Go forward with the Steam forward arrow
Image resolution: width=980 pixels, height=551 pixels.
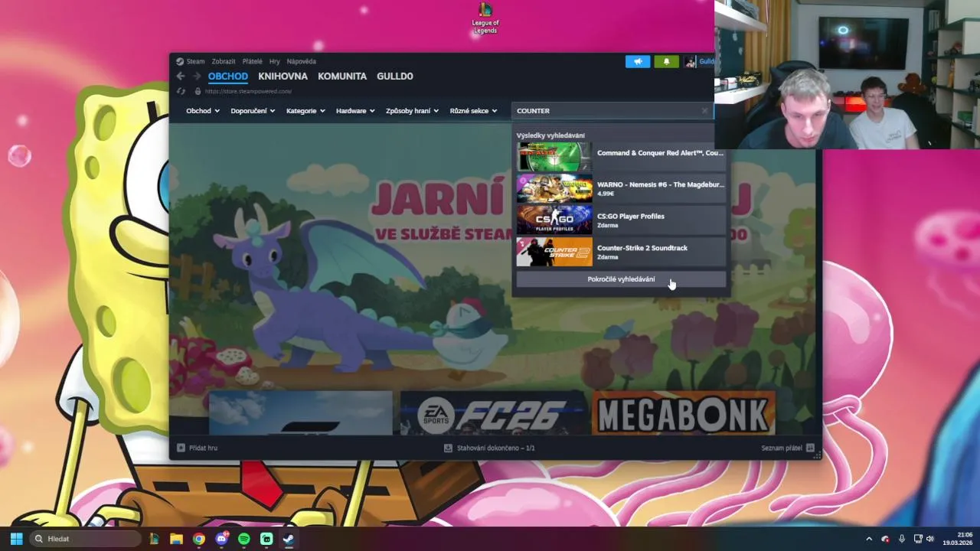coord(197,77)
